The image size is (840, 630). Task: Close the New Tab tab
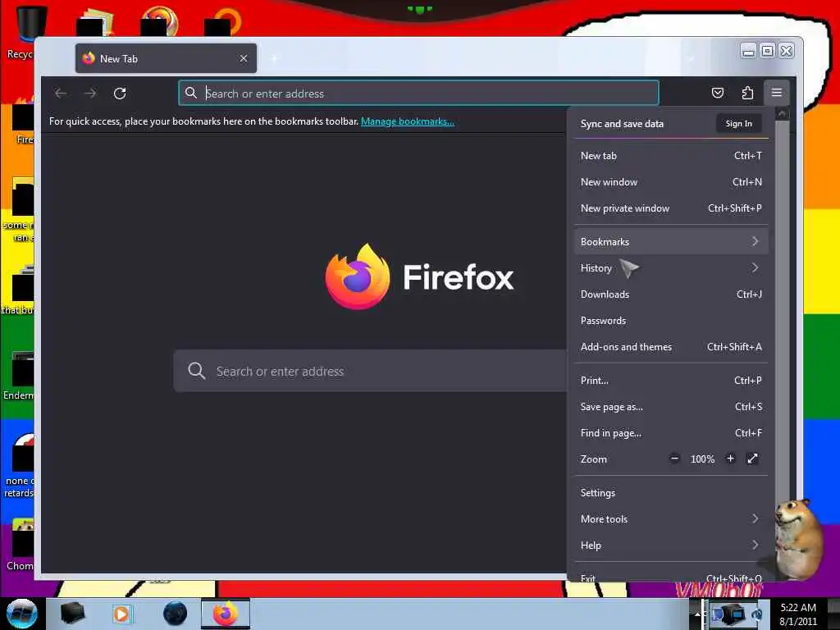point(244,58)
